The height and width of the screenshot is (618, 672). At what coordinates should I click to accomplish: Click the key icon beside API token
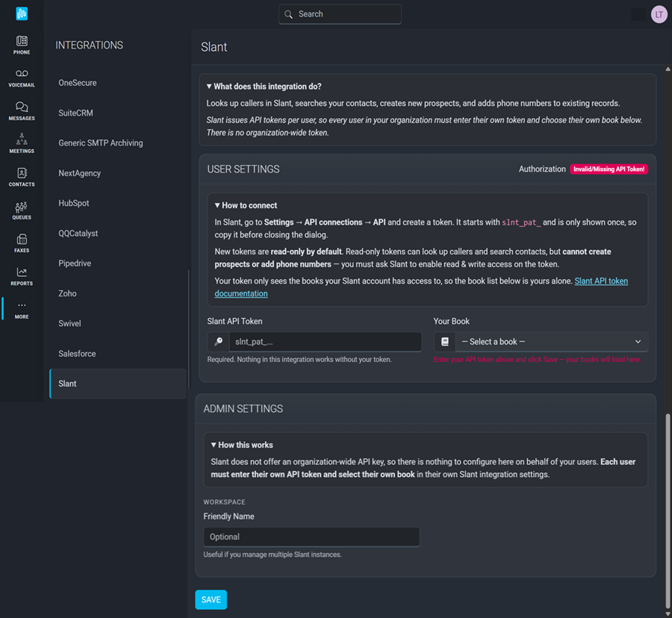219,342
